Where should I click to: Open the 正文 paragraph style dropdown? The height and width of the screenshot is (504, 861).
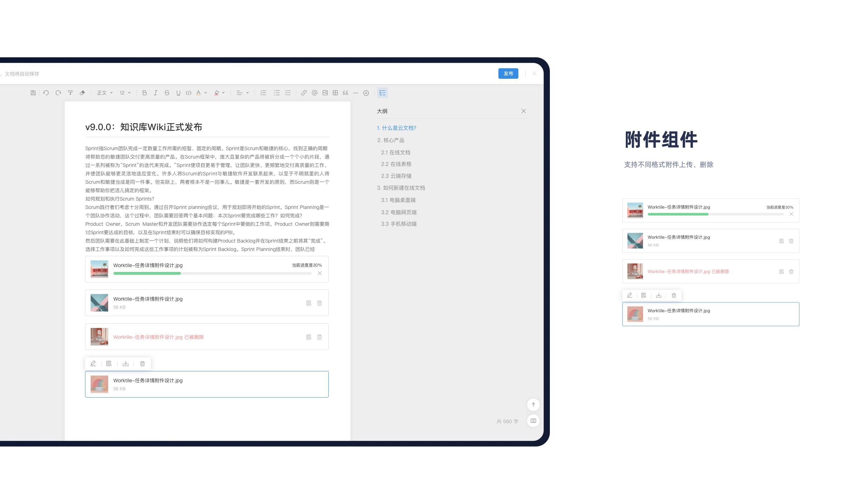pyautogui.click(x=105, y=93)
